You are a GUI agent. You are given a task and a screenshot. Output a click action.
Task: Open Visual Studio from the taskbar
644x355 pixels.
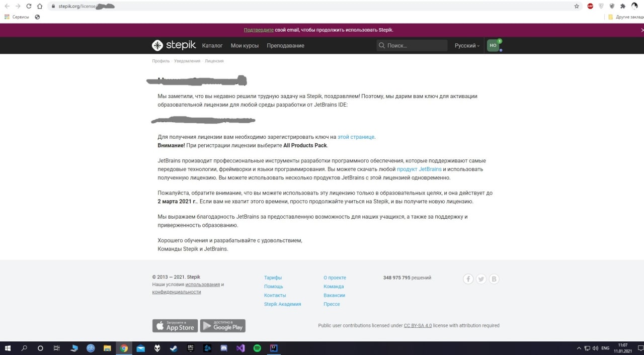(240, 348)
